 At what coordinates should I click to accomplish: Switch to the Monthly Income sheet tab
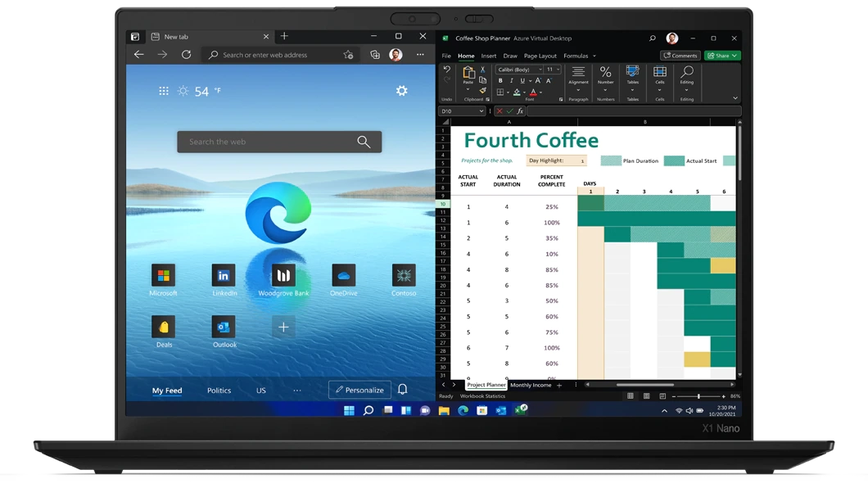tap(531, 385)
